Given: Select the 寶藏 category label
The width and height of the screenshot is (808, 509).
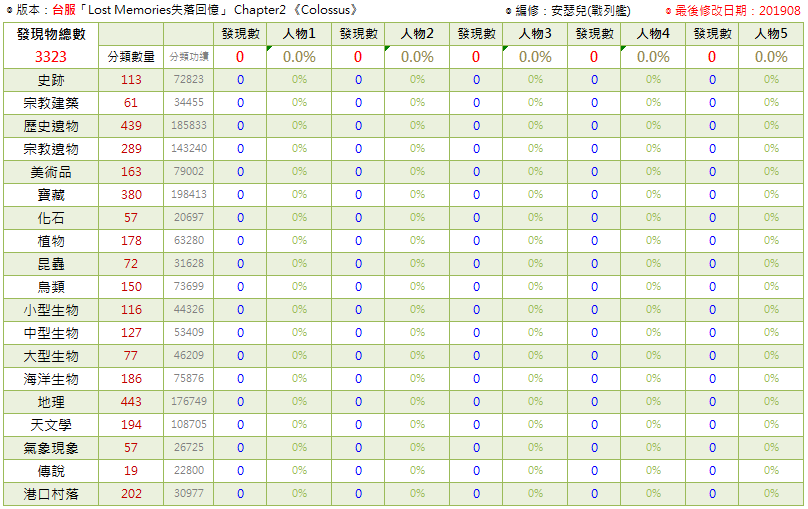Looking at the screenshot, I should coord(50,195).
